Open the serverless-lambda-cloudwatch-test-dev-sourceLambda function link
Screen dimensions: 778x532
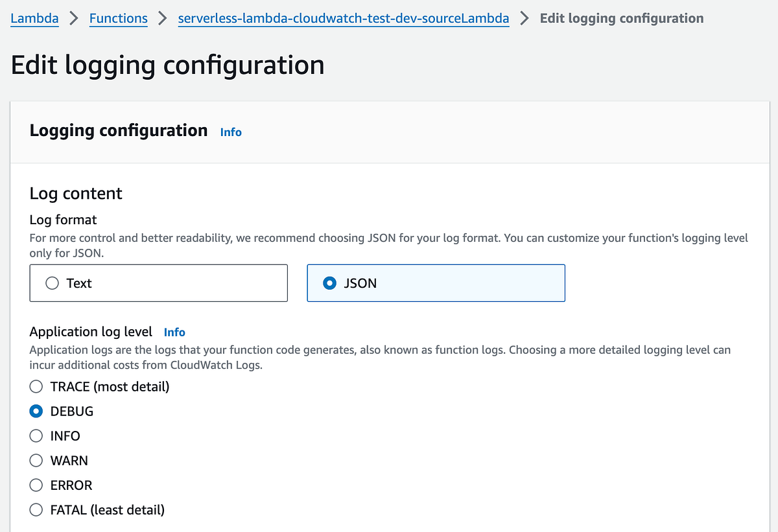[343, 18]
